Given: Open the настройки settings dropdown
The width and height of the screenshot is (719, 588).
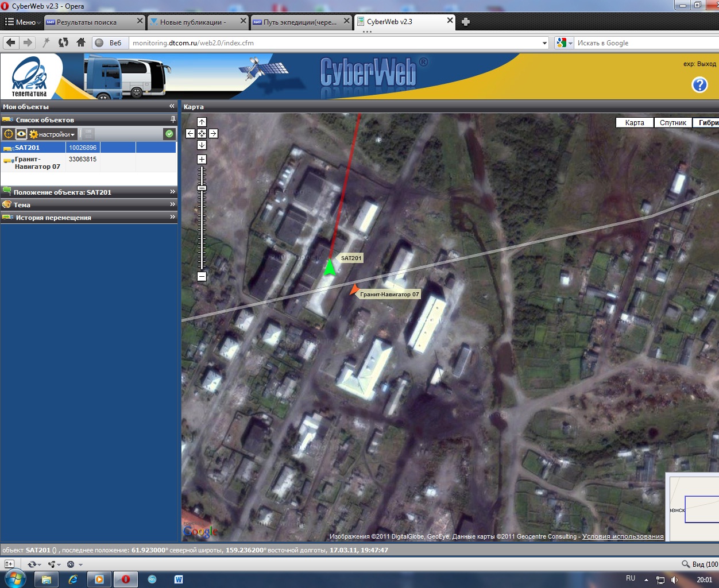Looking at the screenshot, I should [x=53, y=134].
